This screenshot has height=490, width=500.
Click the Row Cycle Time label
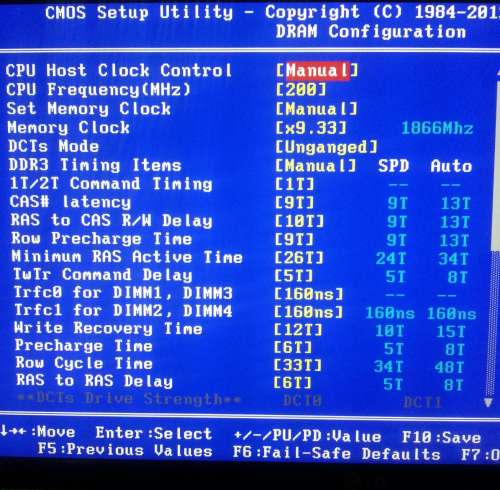[x=84, y=363]
